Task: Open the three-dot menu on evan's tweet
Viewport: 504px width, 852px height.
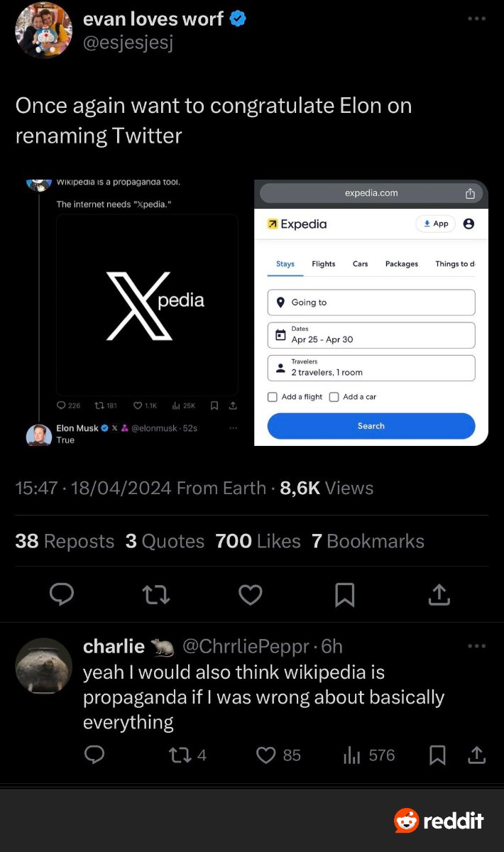Action: (x=476, y=19)
